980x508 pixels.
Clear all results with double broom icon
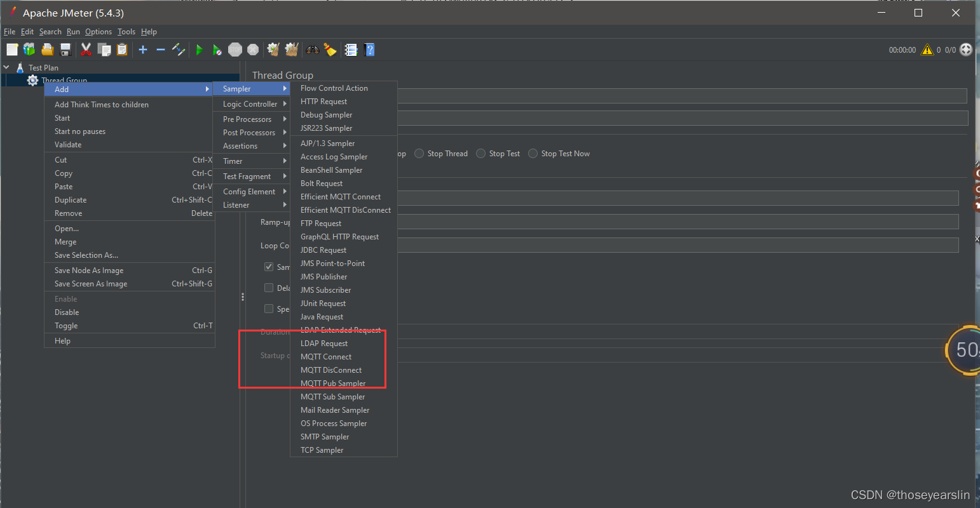292,50
